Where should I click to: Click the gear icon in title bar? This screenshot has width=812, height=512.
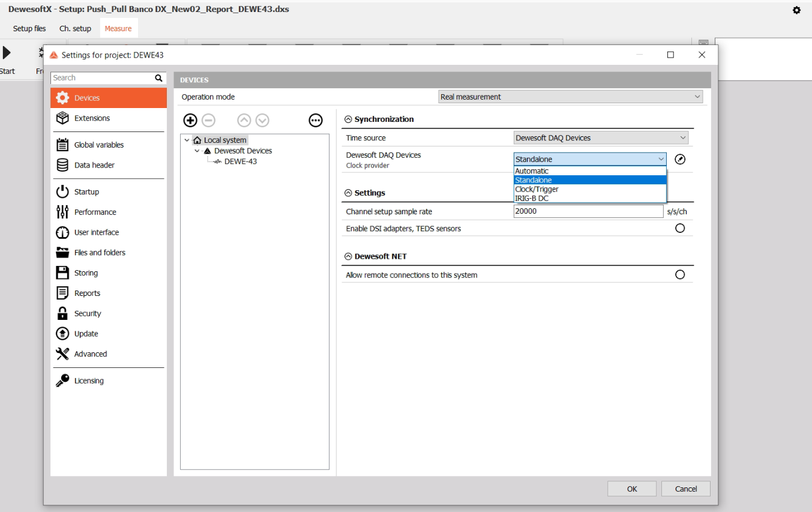(x=796, y=10)
